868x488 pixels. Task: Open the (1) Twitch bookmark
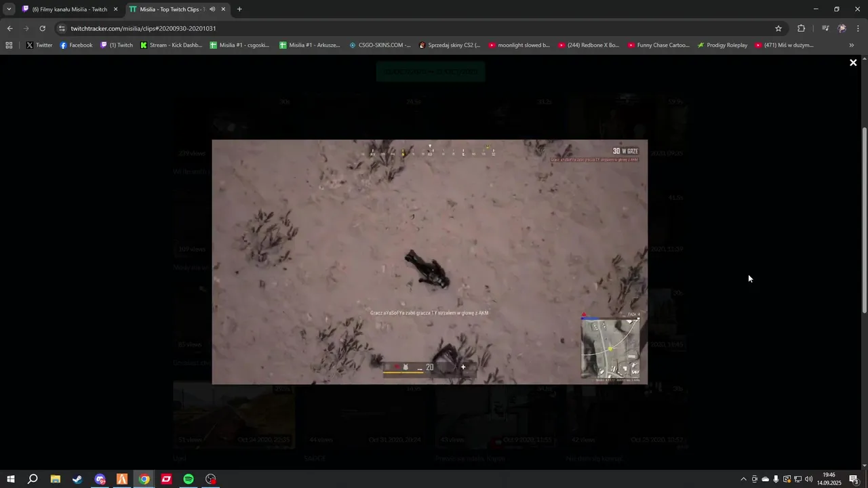click(x=117, y=45)
